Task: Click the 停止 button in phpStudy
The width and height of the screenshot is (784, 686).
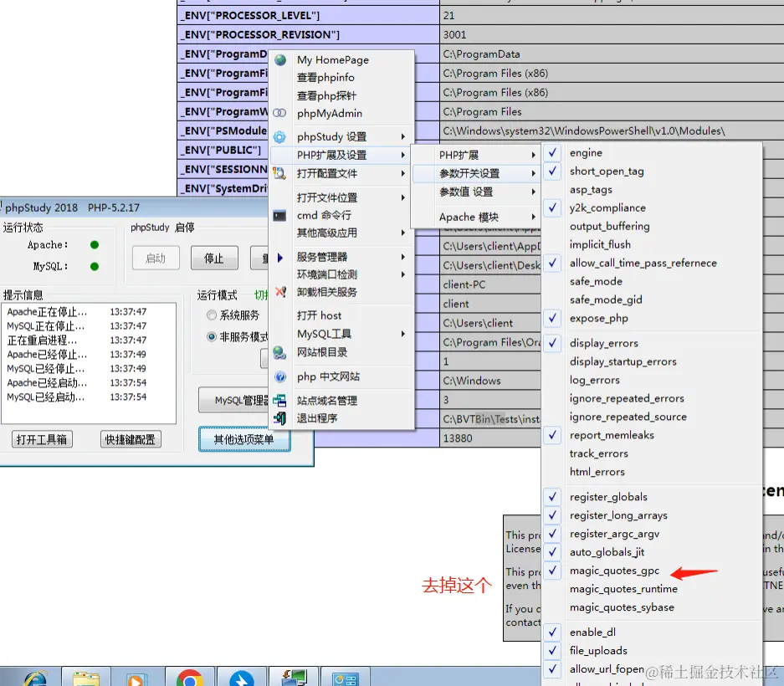Action: 214,259
